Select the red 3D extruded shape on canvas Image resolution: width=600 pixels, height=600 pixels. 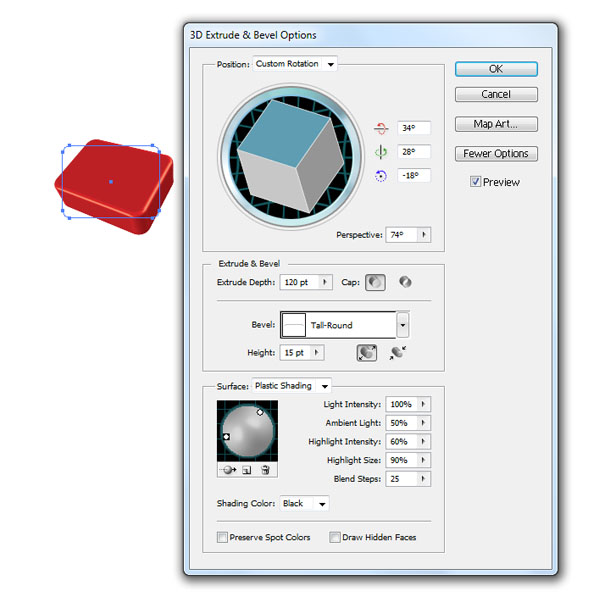[x=114, y=186]
